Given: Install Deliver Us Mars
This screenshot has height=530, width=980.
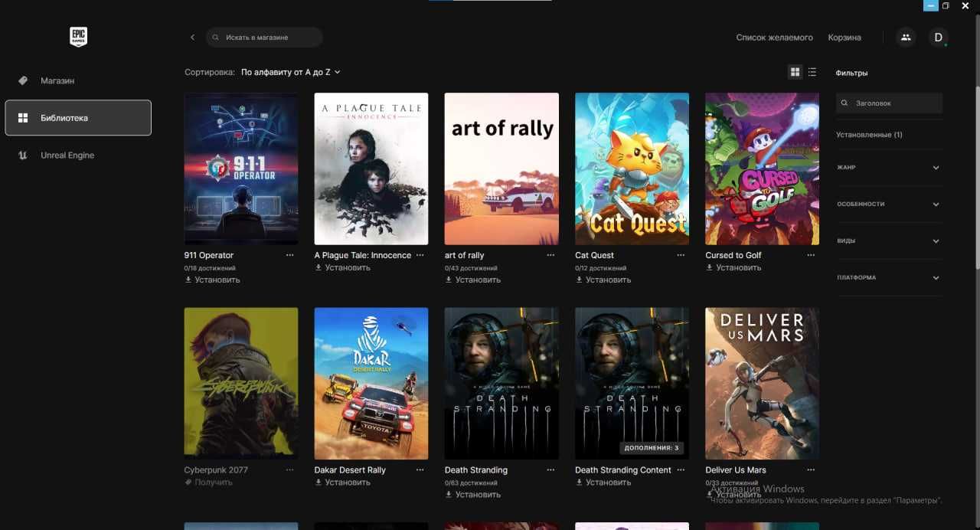Looking at the screenshot, I should [733, 495].
